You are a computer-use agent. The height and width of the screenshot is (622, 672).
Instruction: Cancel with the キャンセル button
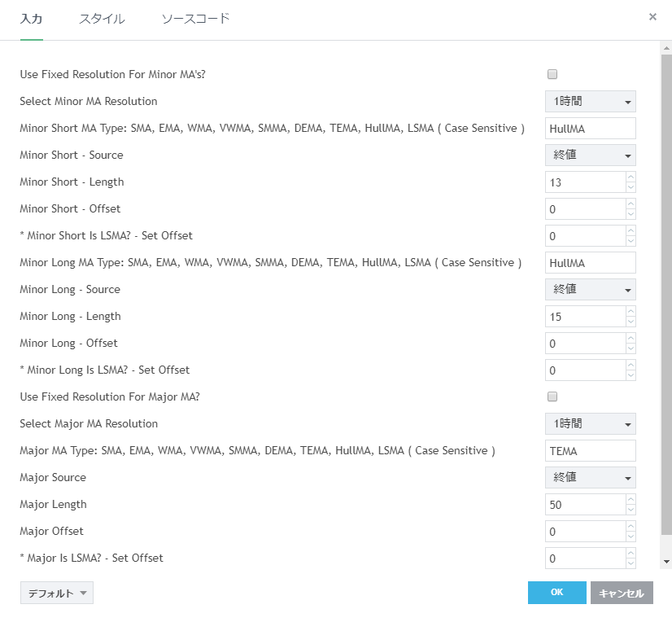pos(622,593)
